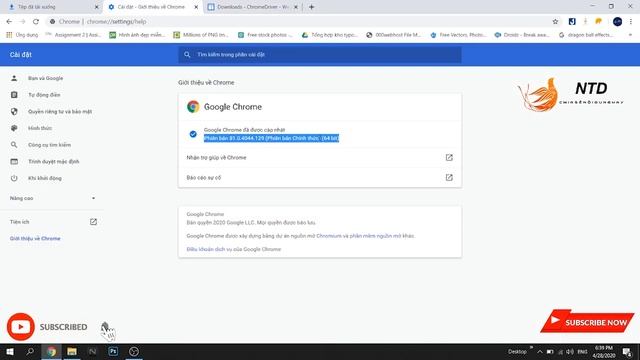Click the settings search field
The image size is (640, 360).
[320, 55]
